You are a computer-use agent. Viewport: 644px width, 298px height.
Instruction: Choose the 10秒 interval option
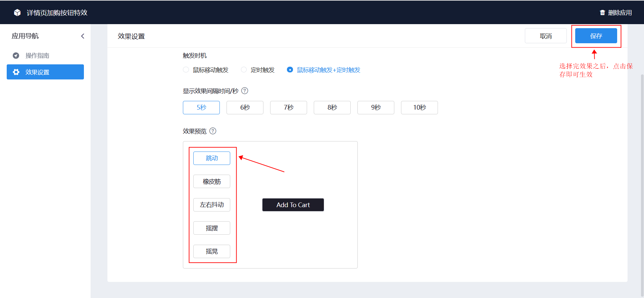tap(419, 108)
